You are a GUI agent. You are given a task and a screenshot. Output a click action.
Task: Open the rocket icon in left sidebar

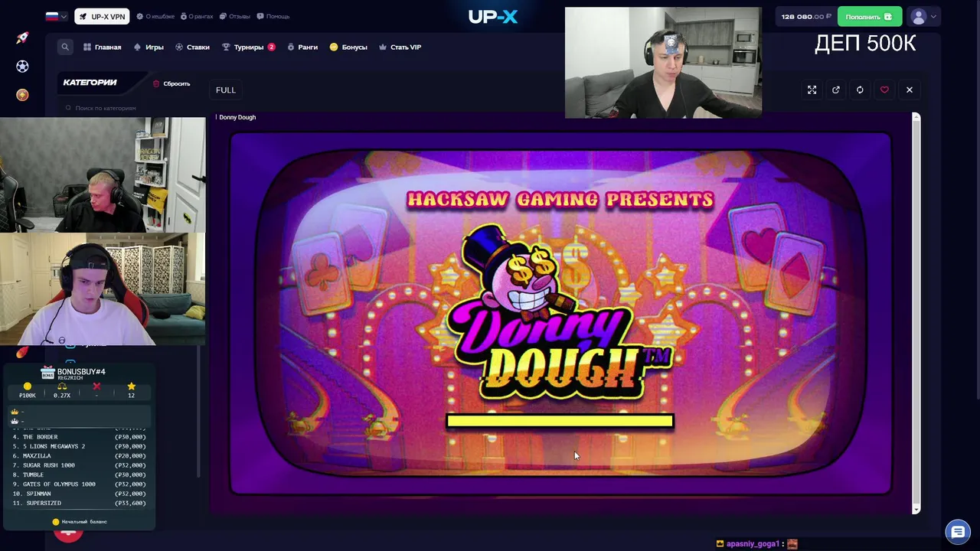(x=22, y=37)
